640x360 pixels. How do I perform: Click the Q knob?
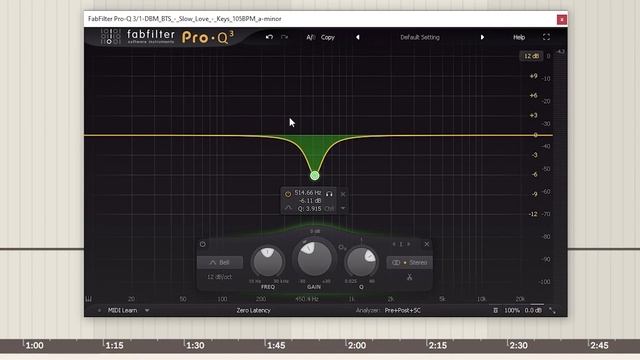pos(361,262)
